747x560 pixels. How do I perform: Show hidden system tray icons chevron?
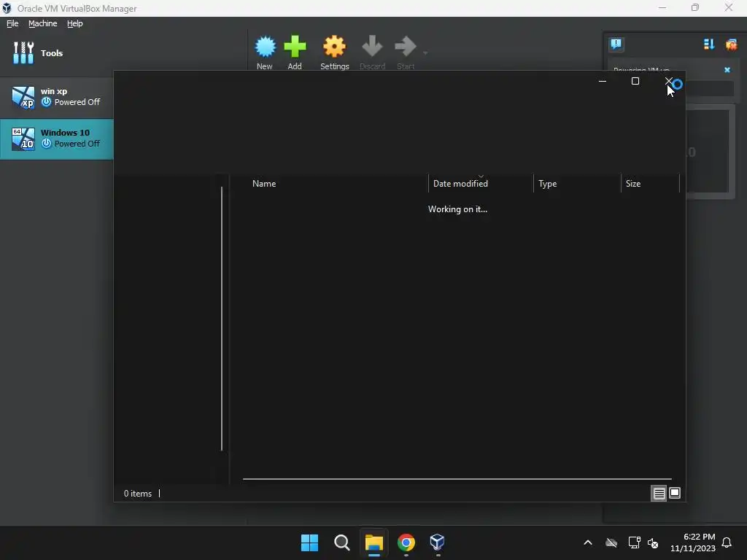(x=588, y=542)
